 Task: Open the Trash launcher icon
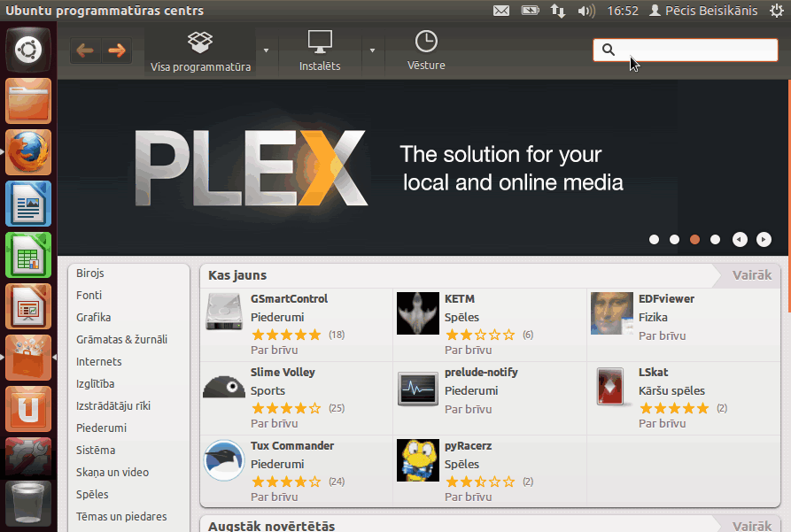tap(28, 504)
